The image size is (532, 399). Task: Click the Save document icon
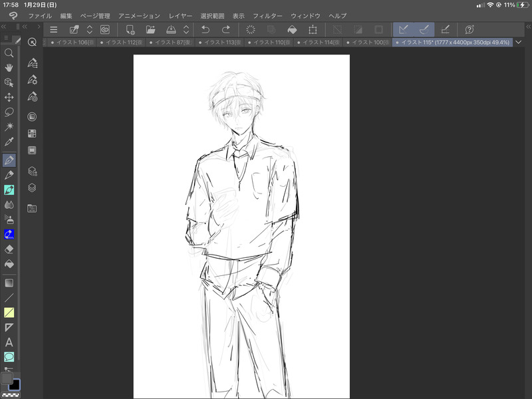[x=171, y=29]
